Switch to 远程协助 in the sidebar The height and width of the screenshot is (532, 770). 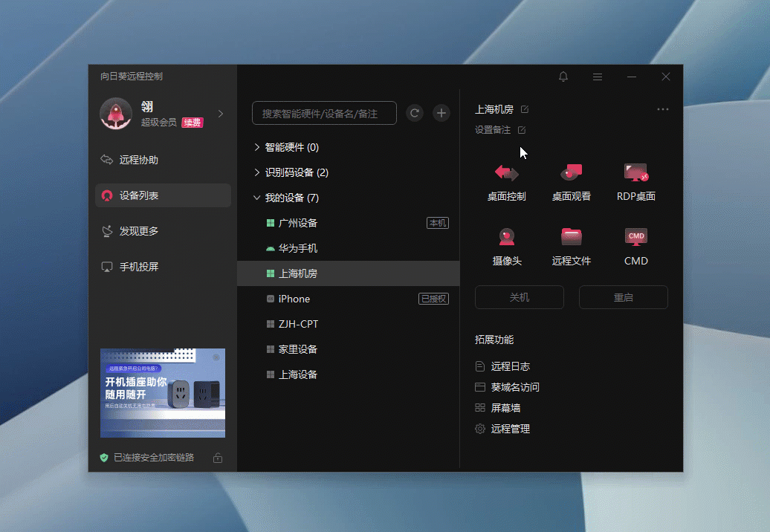[x=139, y=160]
